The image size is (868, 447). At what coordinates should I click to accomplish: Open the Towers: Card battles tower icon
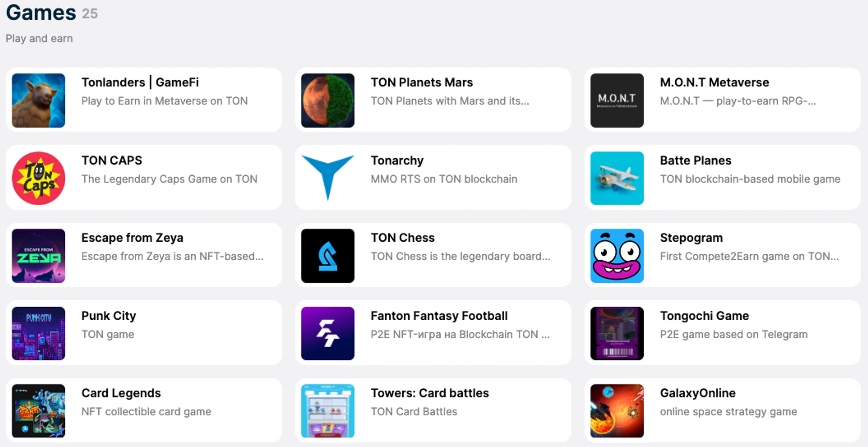(328, 411)
